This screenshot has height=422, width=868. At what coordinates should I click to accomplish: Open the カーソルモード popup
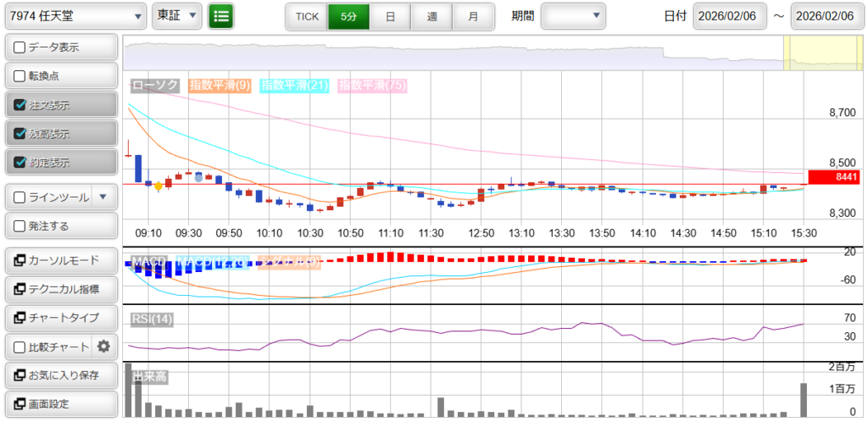click(60, 260)
